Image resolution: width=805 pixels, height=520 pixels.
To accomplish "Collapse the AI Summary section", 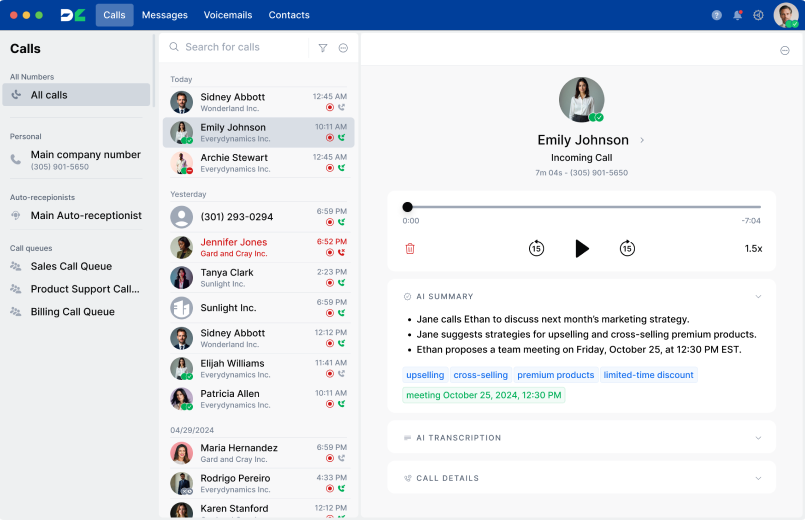I will click(x=758, y=297).
